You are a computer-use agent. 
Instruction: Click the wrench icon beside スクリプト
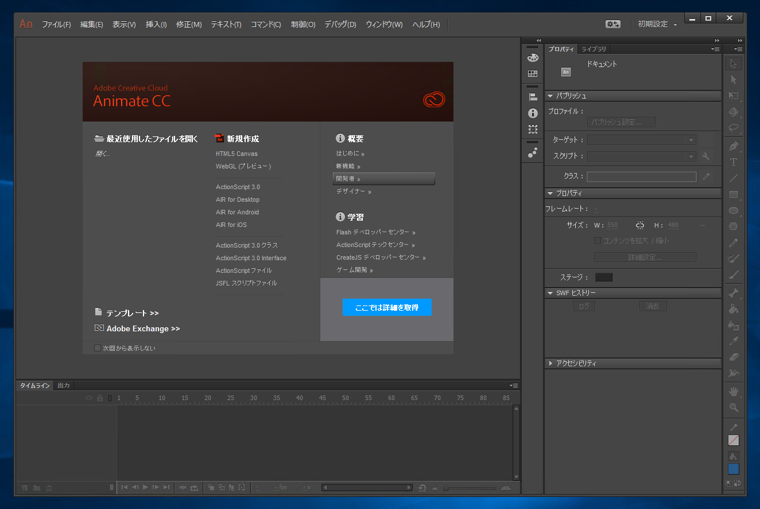coord(706,156)
